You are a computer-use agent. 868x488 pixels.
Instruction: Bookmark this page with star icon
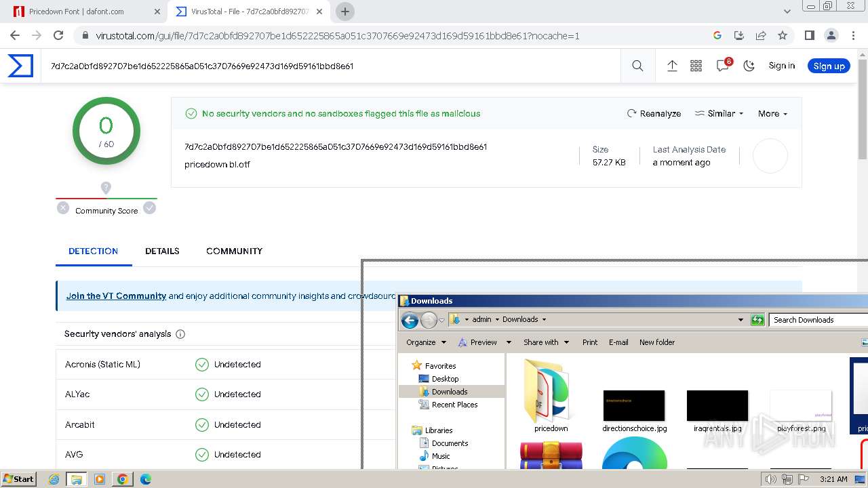coord(783,35)
